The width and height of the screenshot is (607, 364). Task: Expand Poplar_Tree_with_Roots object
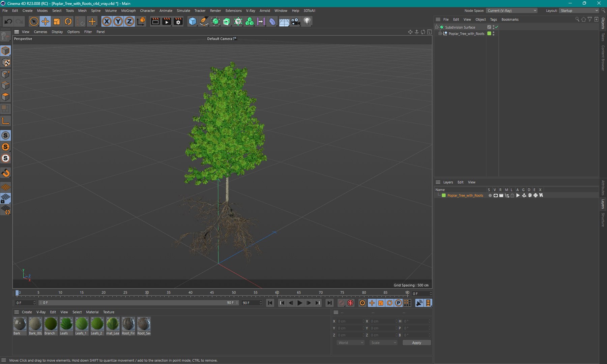click(440, 33)
